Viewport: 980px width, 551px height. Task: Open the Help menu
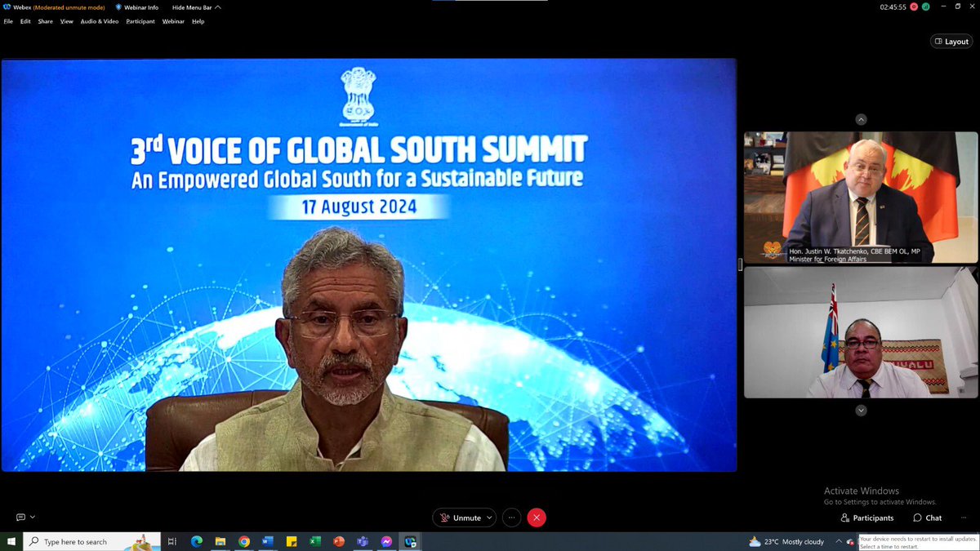tap(198, 21)
